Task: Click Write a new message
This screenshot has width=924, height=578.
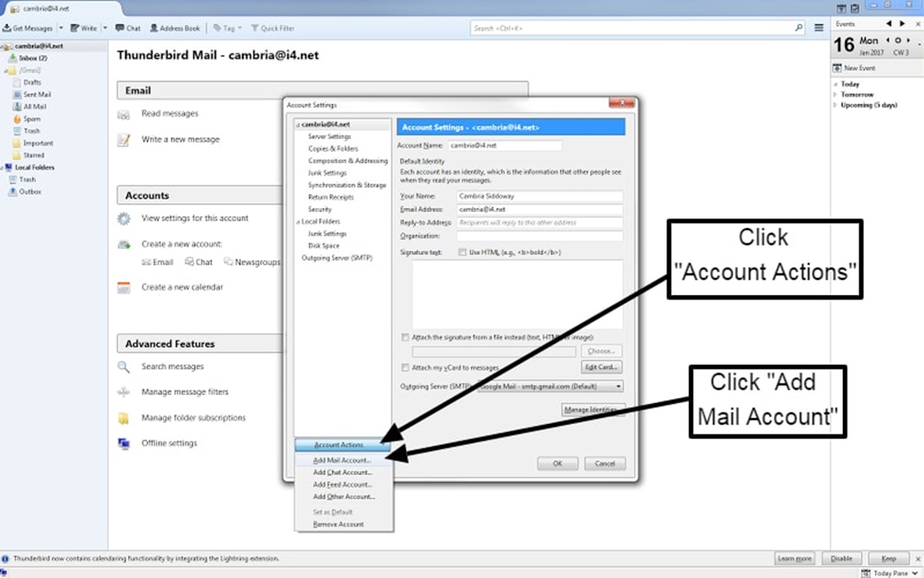Action: pos(181,139)
